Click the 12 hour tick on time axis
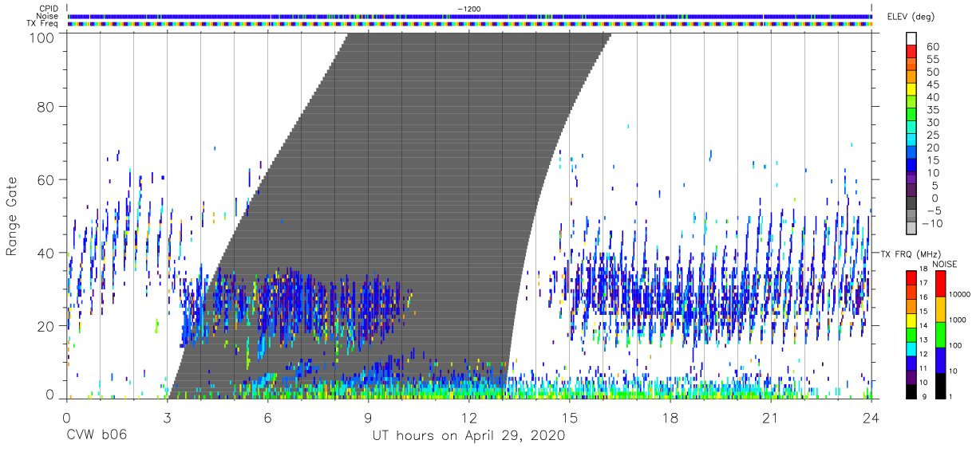 click(468, 418)
